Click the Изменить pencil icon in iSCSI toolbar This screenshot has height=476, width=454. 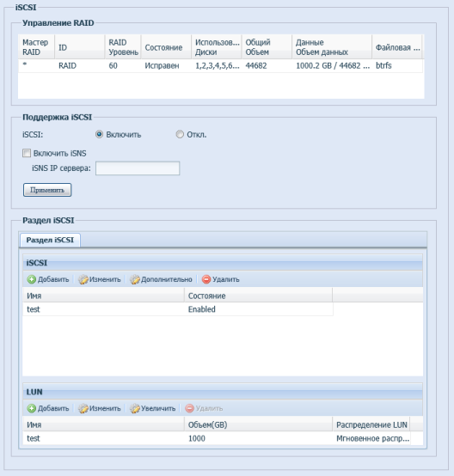click(83, 279)
